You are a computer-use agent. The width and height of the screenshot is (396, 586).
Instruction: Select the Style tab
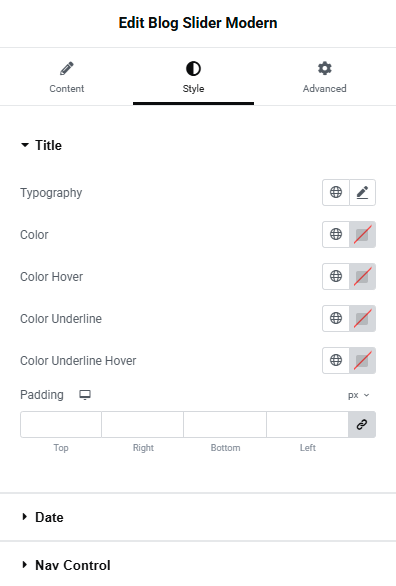click(194, 77)
